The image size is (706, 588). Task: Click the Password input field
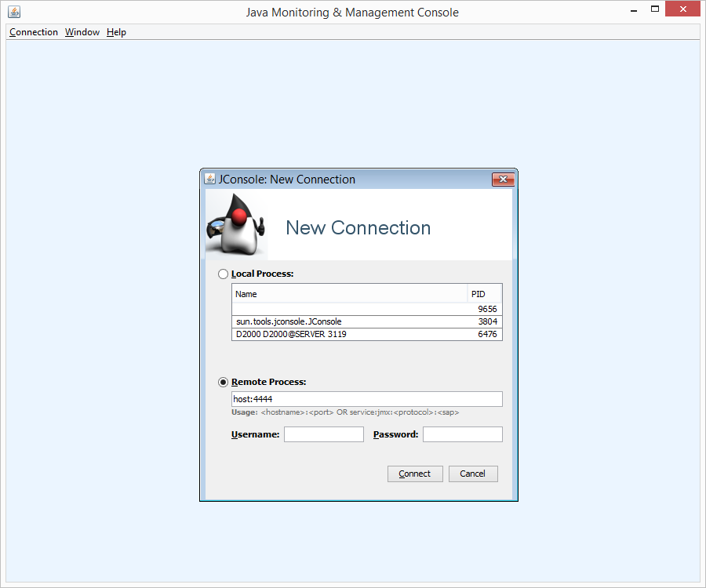coord(462,434)
